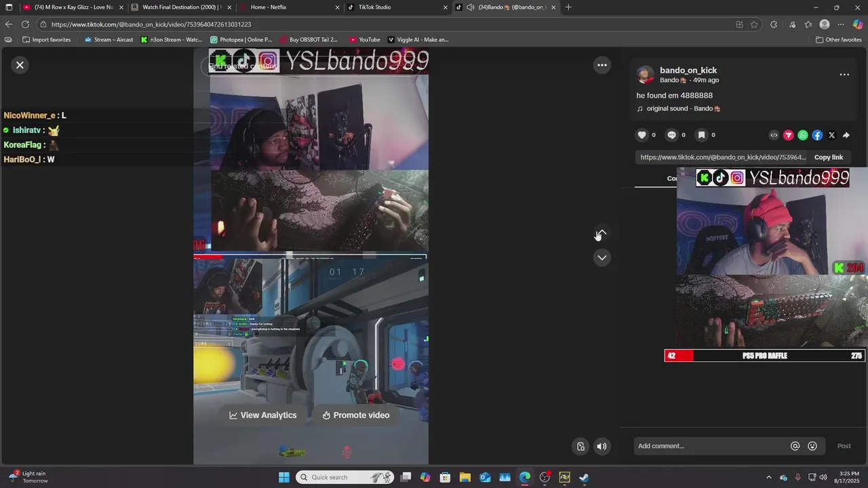The image size is (868, 488).
Task: Open the original sound - Bando link
Action: point(678,108)
